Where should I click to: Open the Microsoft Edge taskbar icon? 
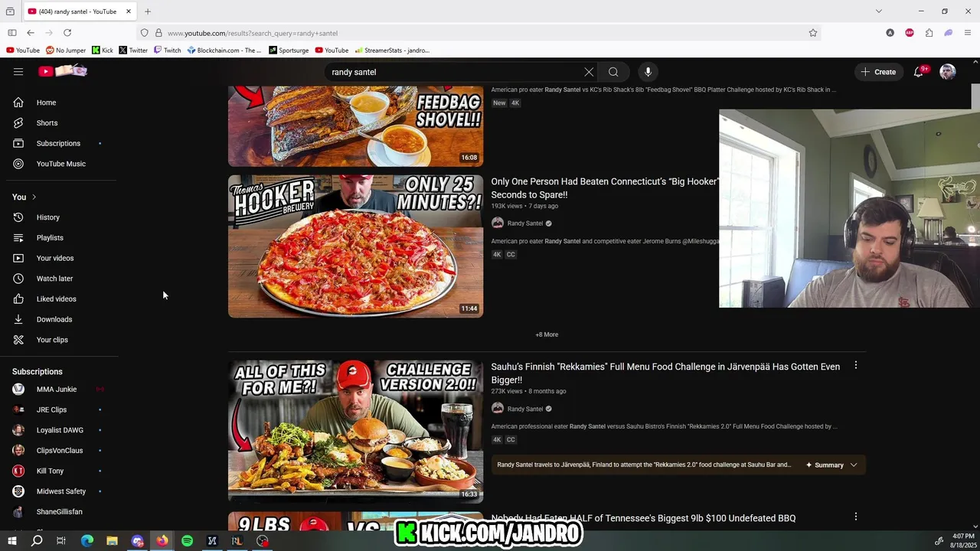(x=87, y=541)
